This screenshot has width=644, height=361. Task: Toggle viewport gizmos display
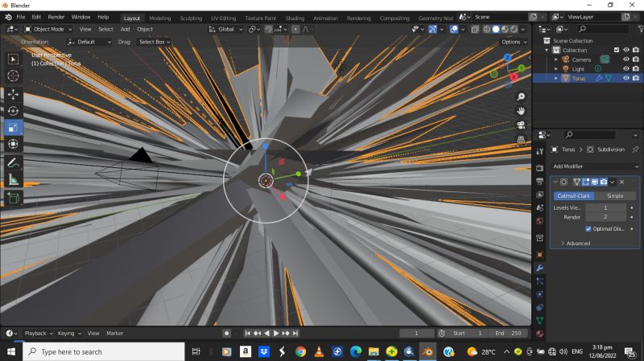click(433, 29)
